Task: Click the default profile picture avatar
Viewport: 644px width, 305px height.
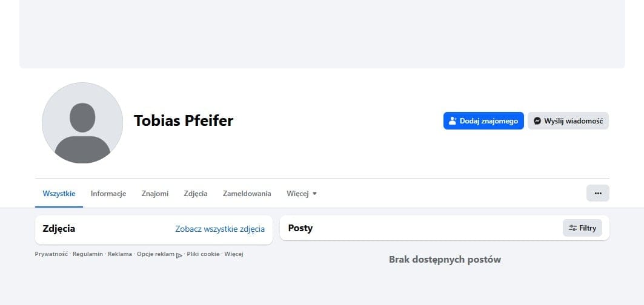Action: [x=82, y=123]
